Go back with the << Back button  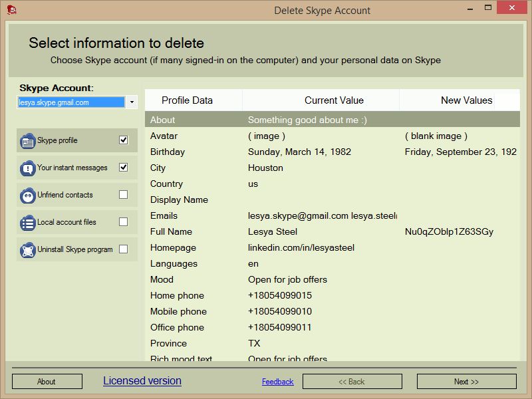coord(352,382)
